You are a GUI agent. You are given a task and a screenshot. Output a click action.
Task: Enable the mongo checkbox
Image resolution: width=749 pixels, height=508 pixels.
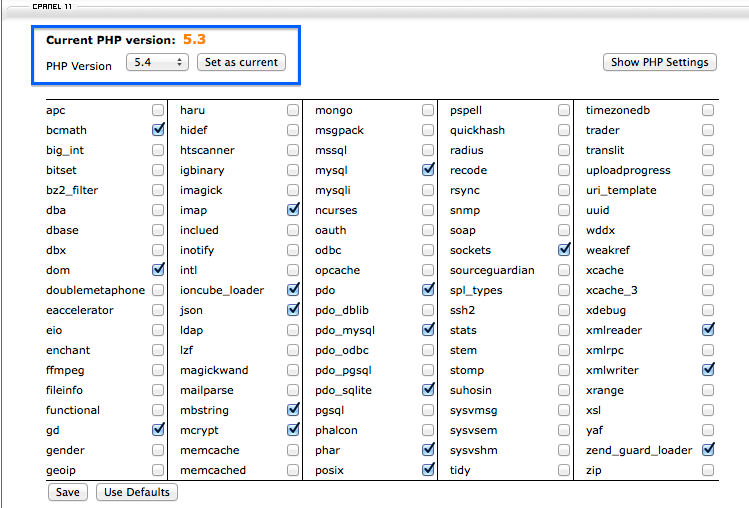point(428,110)
